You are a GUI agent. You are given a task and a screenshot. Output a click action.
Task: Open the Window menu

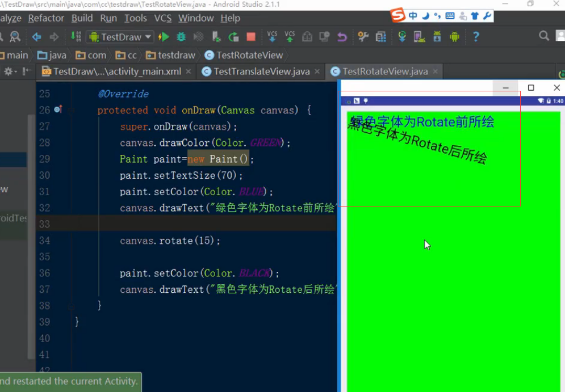(x=196, y=18)
